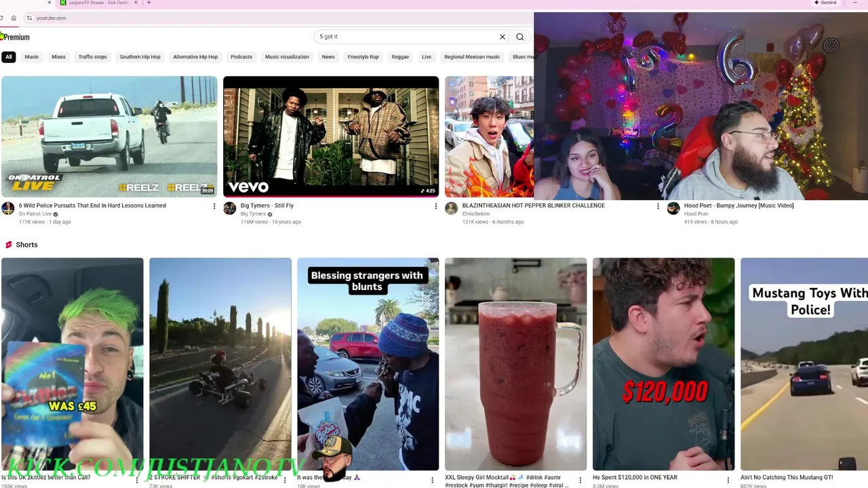Select the Music filter chip
Screen dimensions: 868x488
point(32,57)
